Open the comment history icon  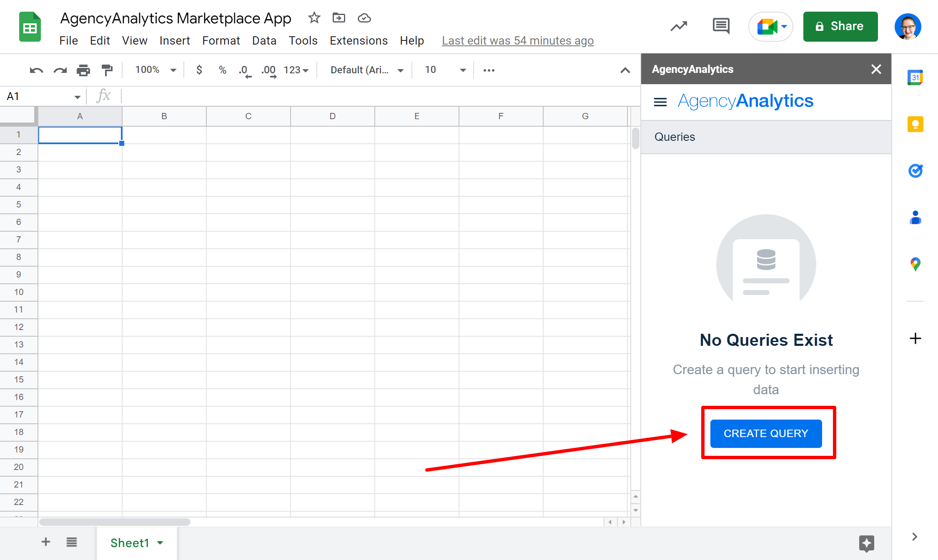tap(721, 26)
